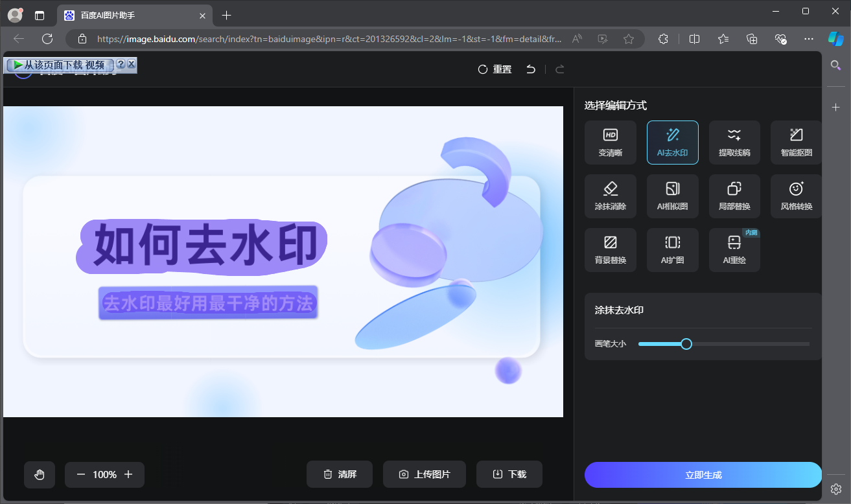Click the undo arrow
This screenshot has height=504, width=851.
click(x=530, y=69)
